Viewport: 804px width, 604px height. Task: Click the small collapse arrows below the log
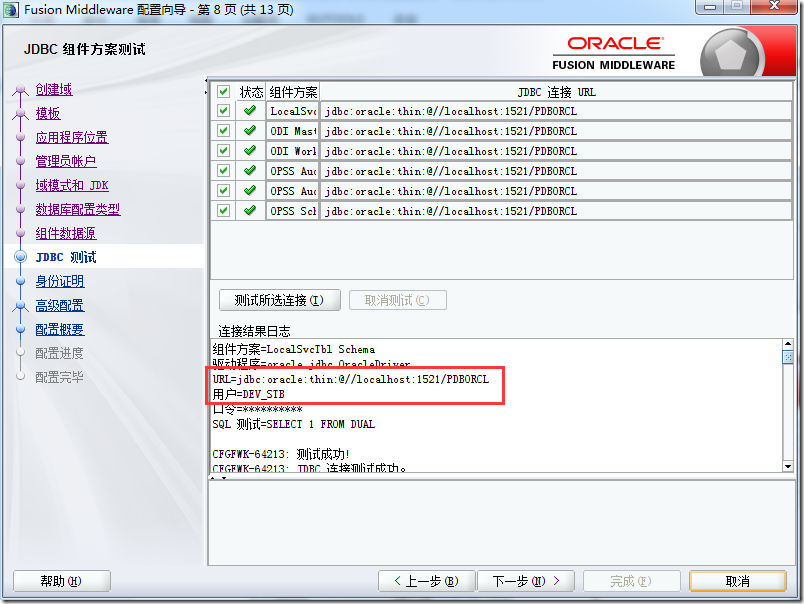[218, 477]
